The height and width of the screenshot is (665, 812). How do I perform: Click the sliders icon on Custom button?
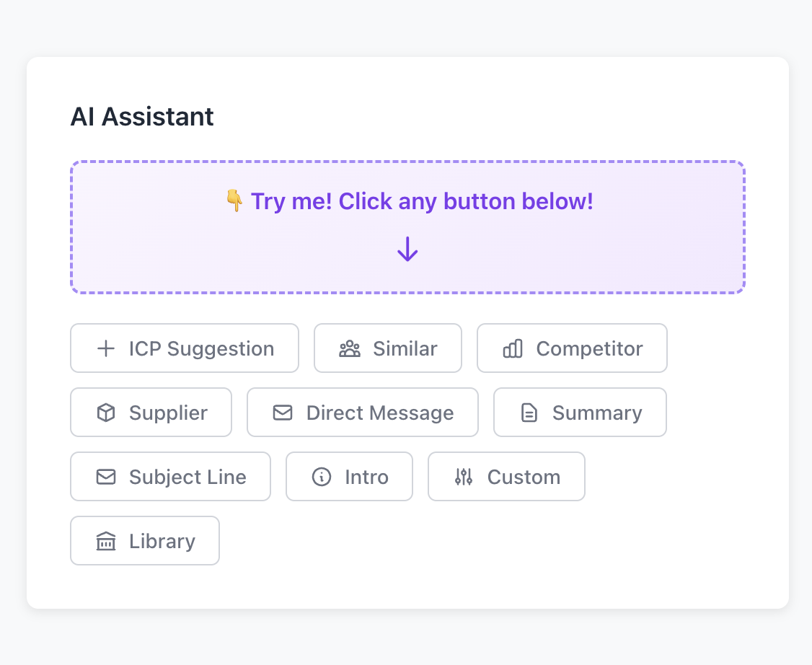point(464,477)
